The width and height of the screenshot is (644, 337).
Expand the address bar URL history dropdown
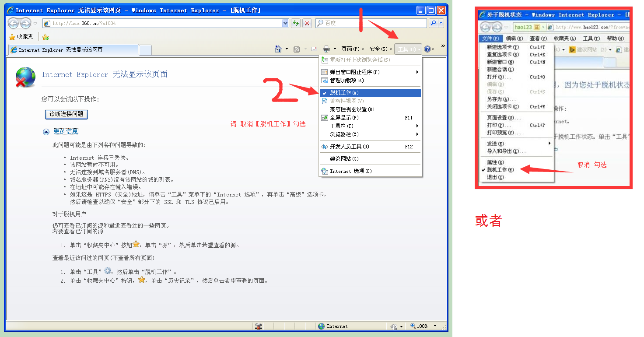(286, 23)
